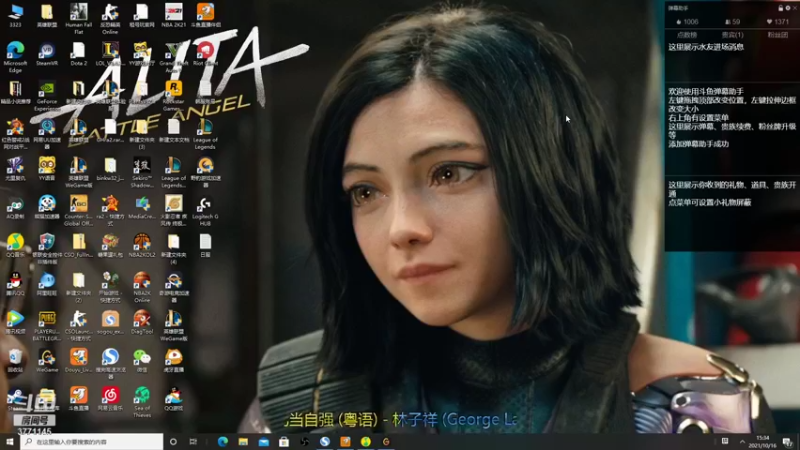Click the heart follower count 1371
This screenshot has height=450, width=800.
(x=778, y=21)
